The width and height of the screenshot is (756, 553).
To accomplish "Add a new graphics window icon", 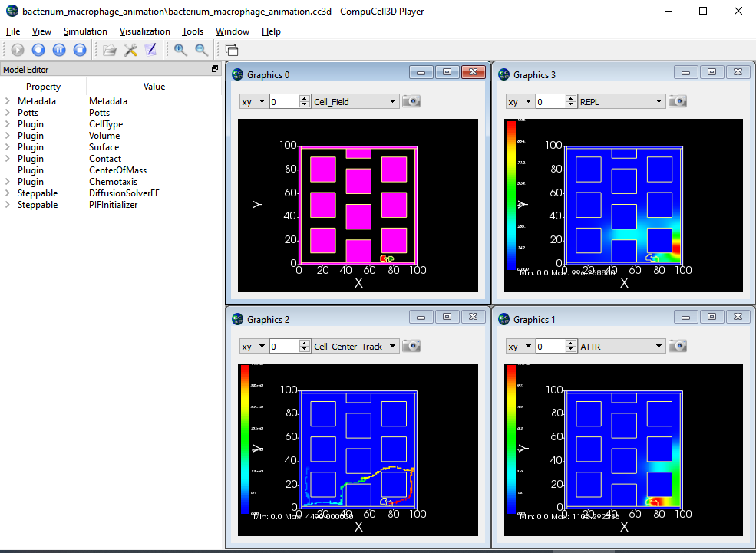I will (232, 50).
